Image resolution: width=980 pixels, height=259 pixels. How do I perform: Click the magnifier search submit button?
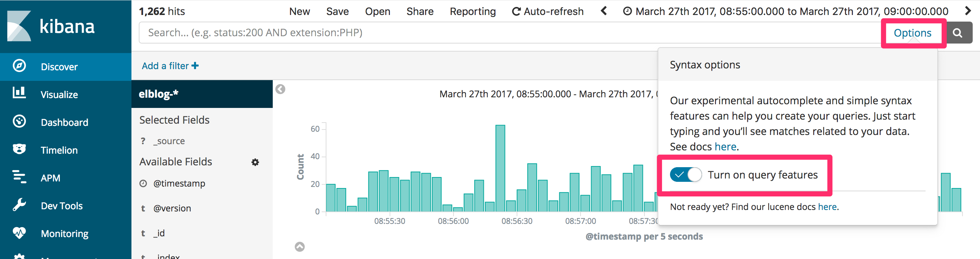tap(958, 33)
